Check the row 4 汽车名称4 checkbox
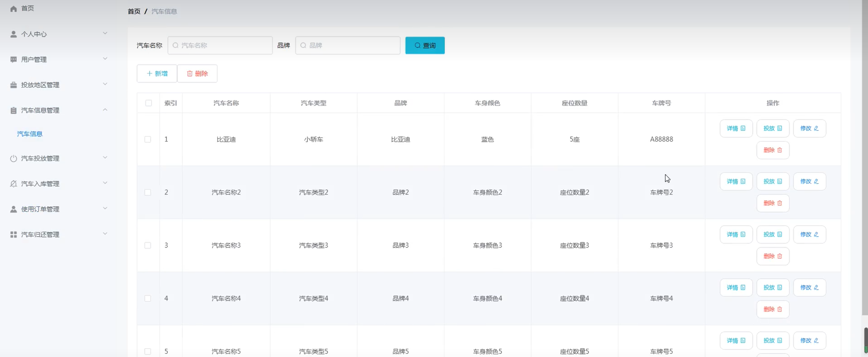 148,298
